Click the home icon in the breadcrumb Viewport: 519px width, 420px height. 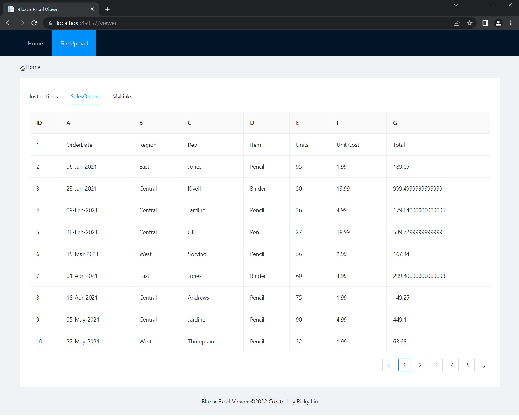(x=23, y=68)
